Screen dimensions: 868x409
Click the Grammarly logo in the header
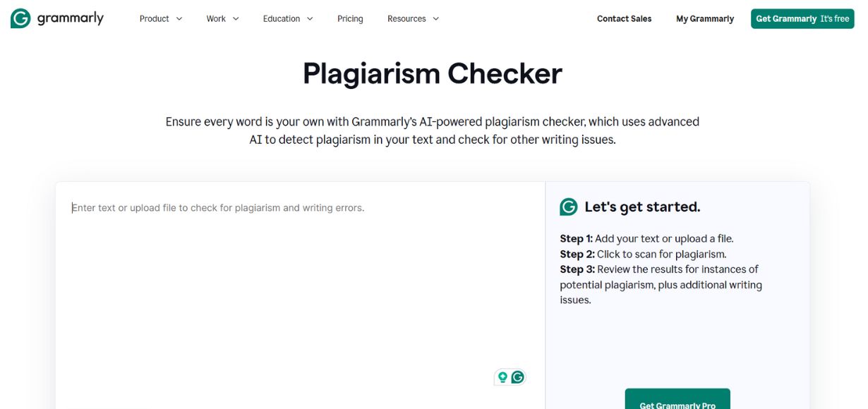[56, 18]
